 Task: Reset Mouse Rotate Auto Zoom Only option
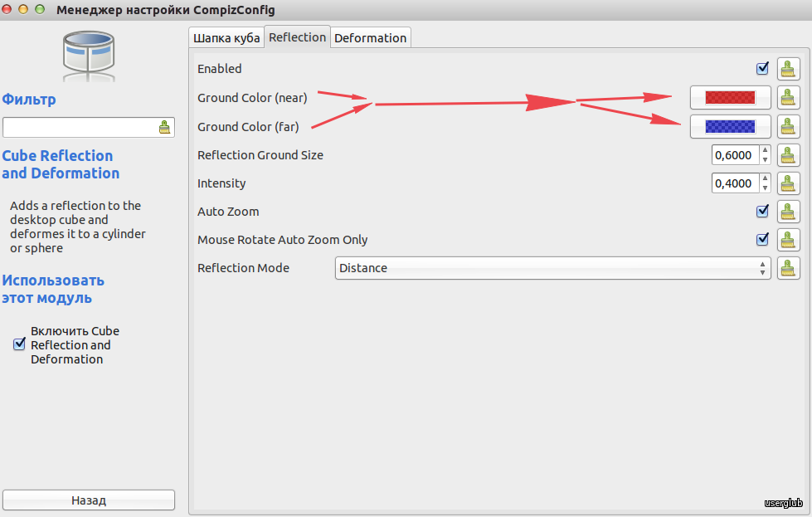(x=788, y=240)
